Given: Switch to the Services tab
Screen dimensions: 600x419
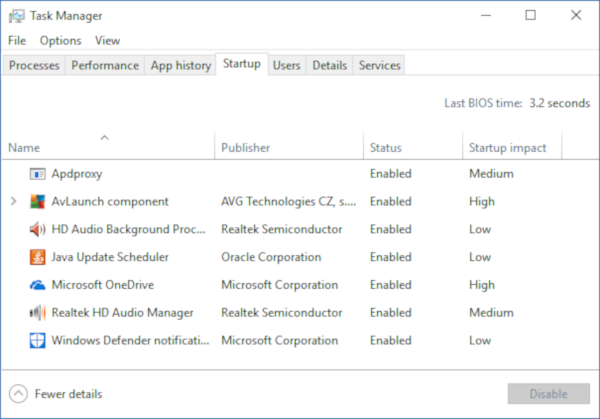Looking at the screenshot, I should (380, 65).
